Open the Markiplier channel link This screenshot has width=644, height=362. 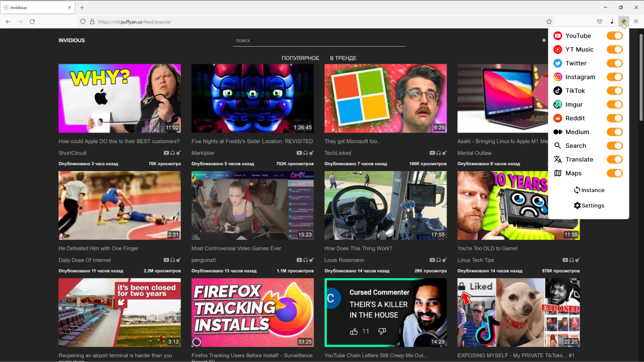click(202, 153)
